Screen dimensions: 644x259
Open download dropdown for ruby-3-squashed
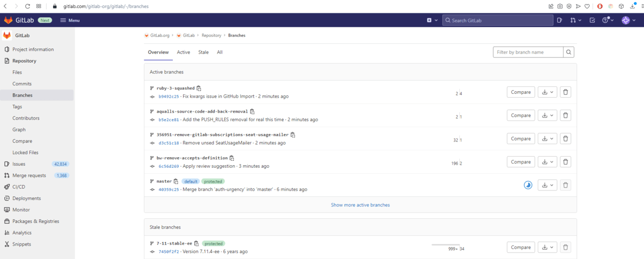tap(547, 92)
